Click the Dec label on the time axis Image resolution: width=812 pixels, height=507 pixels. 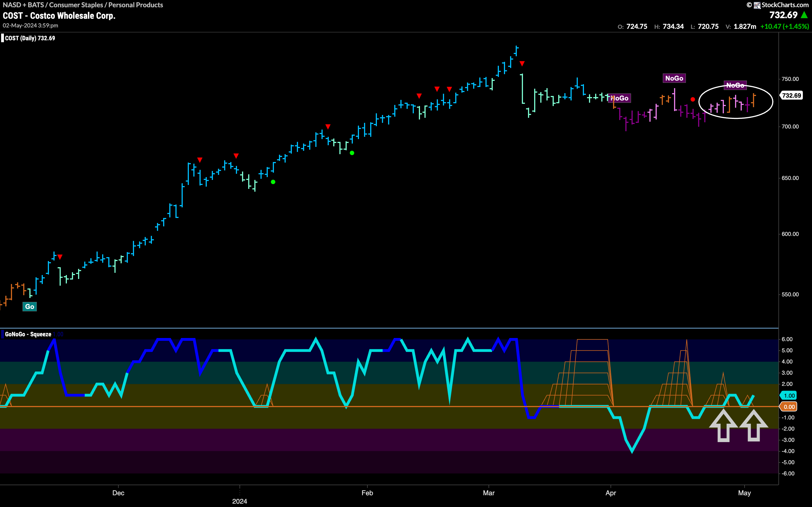[x=118, y=493]
